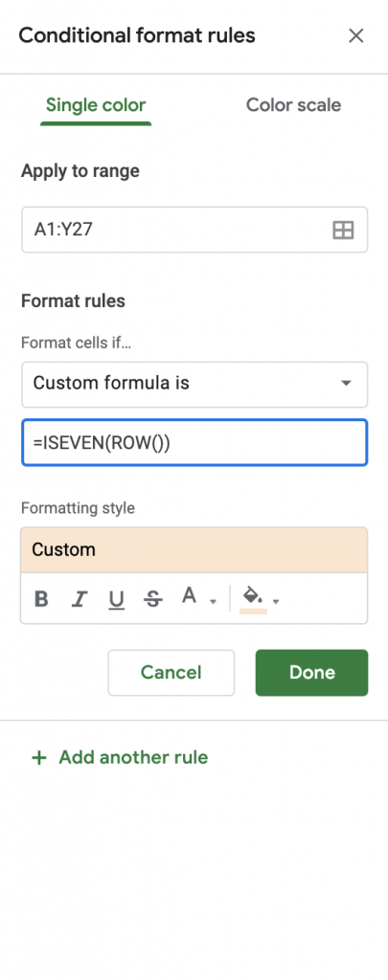
Task: Click the peach Custom style preview swatch
Action: 194,550
